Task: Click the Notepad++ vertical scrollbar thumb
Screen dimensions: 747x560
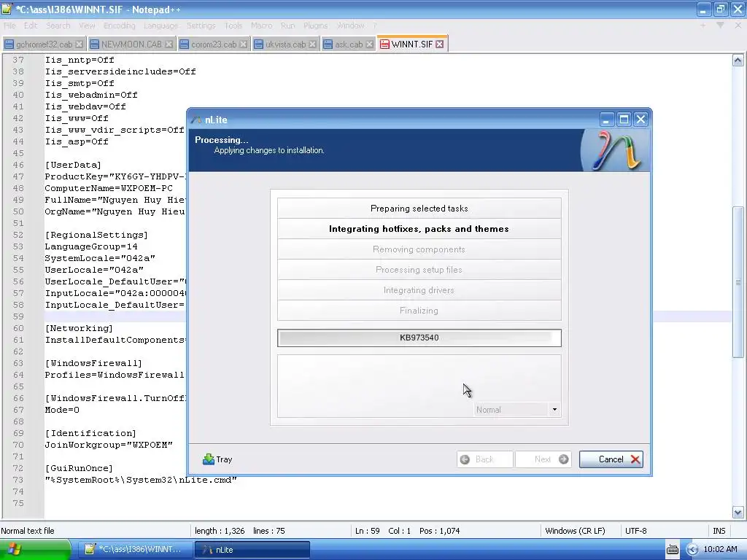Action: coord(738,282)
